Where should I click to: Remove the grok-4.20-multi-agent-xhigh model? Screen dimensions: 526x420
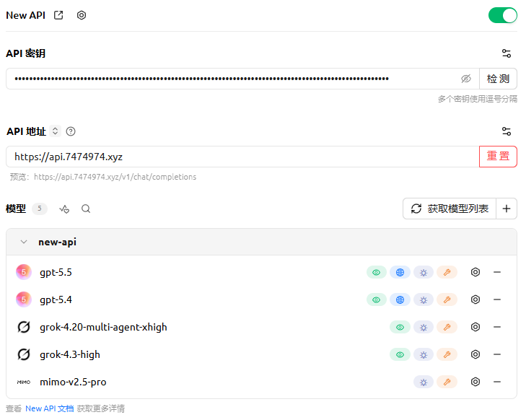(497, 327)
